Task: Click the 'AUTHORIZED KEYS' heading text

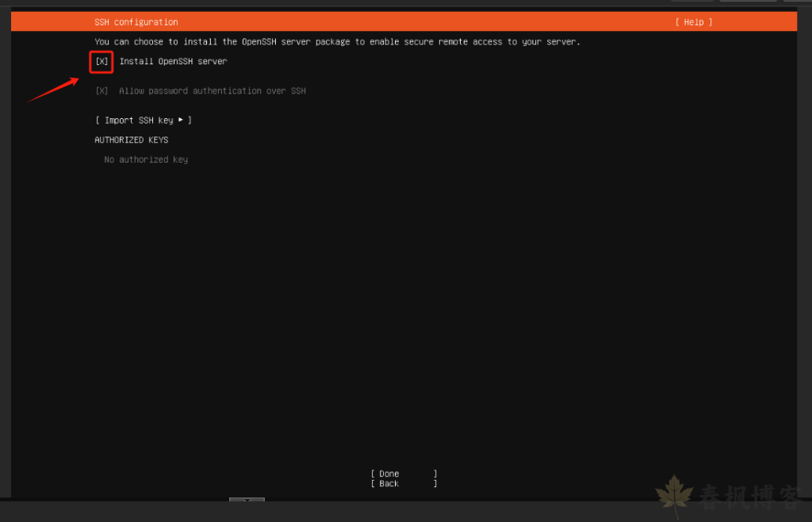Action: (x=132, y=140)
